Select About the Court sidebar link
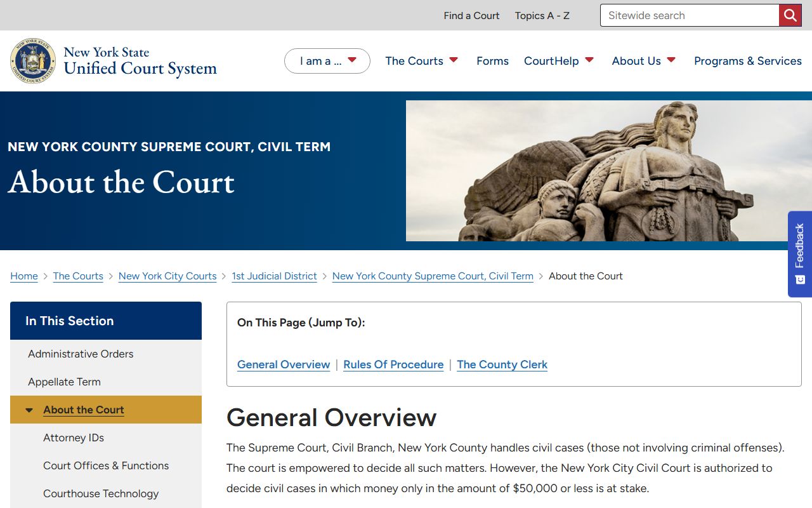This screenshot has width=812, height=508. 84,410
